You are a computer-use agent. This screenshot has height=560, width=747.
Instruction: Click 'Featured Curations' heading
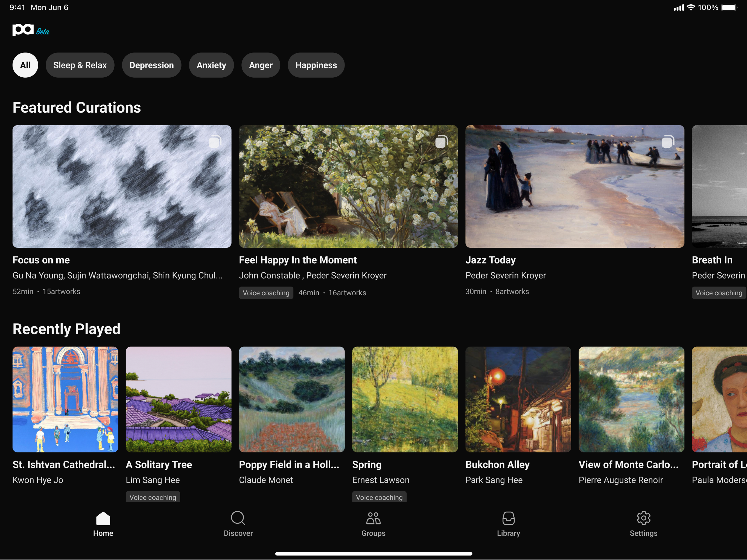[77, 107]
